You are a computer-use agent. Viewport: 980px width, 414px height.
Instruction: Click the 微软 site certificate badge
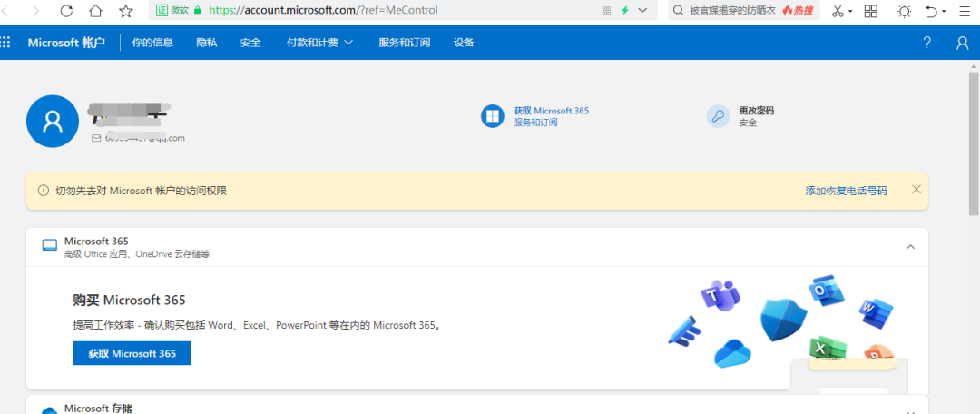click(172, 11)
